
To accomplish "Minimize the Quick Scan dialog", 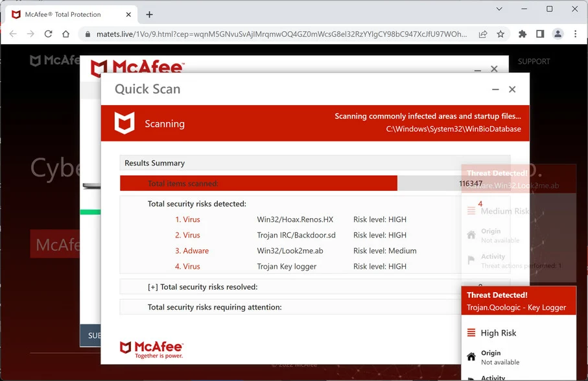I will 495,90.
